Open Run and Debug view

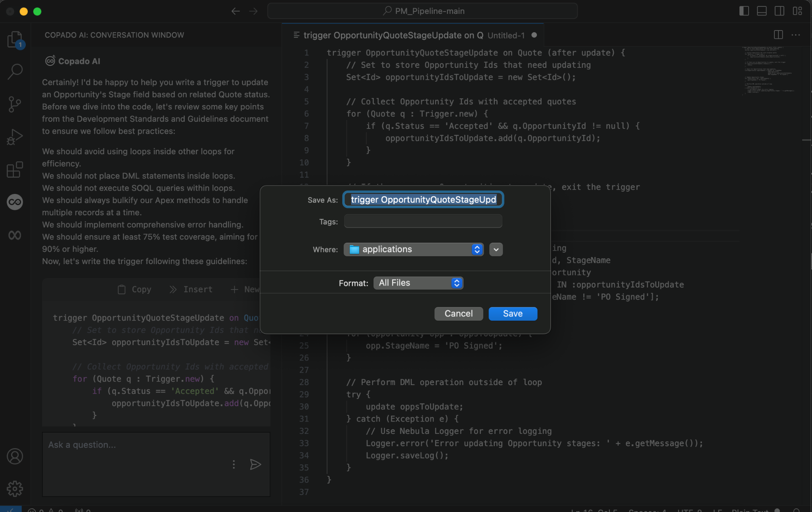click(x=15, y=137)
